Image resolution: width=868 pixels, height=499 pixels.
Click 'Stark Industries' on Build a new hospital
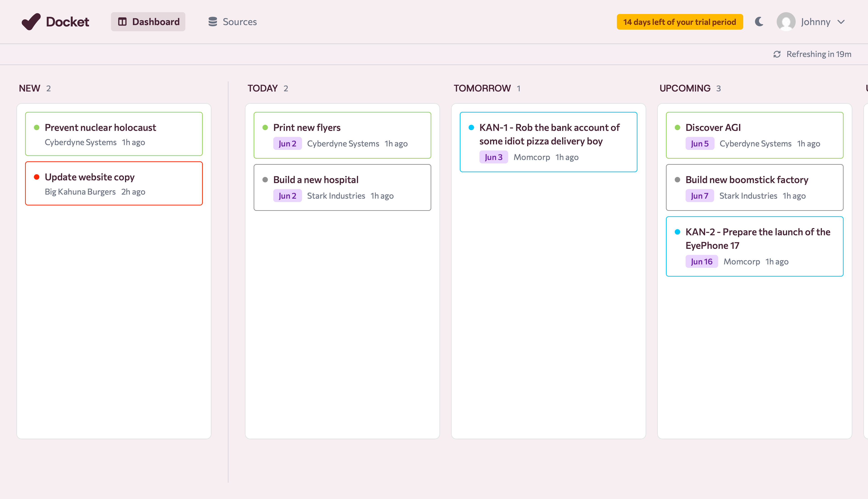point(336,196)
